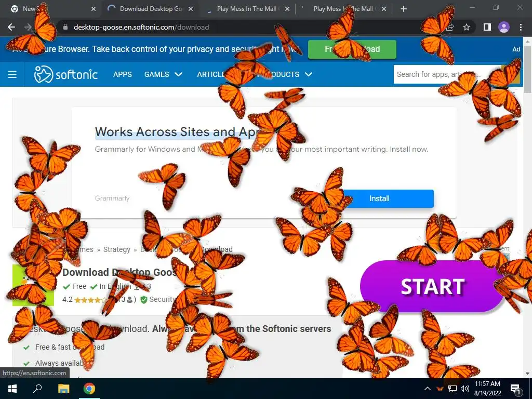
Task: Click the browser back arrow
Action: pos(11,27)
